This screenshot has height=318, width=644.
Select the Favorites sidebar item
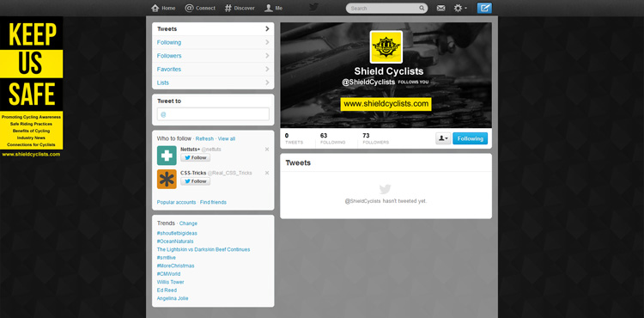213,70
